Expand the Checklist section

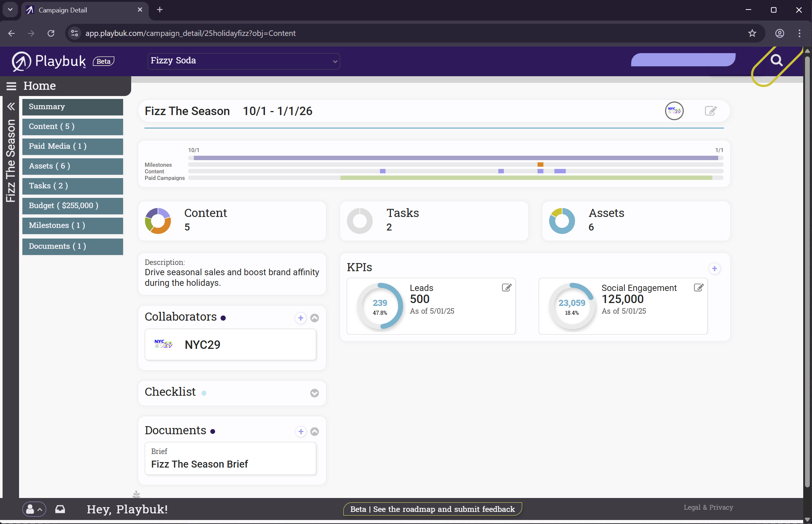(314, 393)
